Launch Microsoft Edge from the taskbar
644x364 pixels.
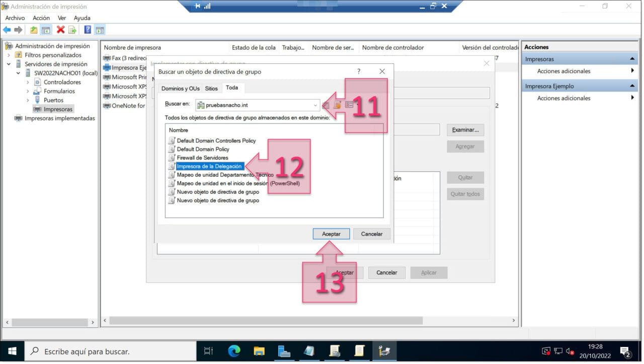tap(234, 351)
